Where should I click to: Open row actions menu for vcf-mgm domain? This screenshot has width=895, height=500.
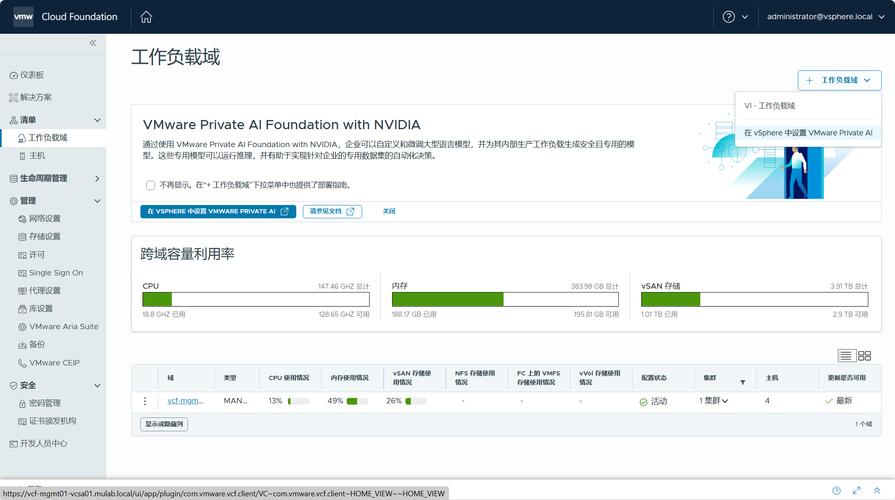(x=145, y=401)
